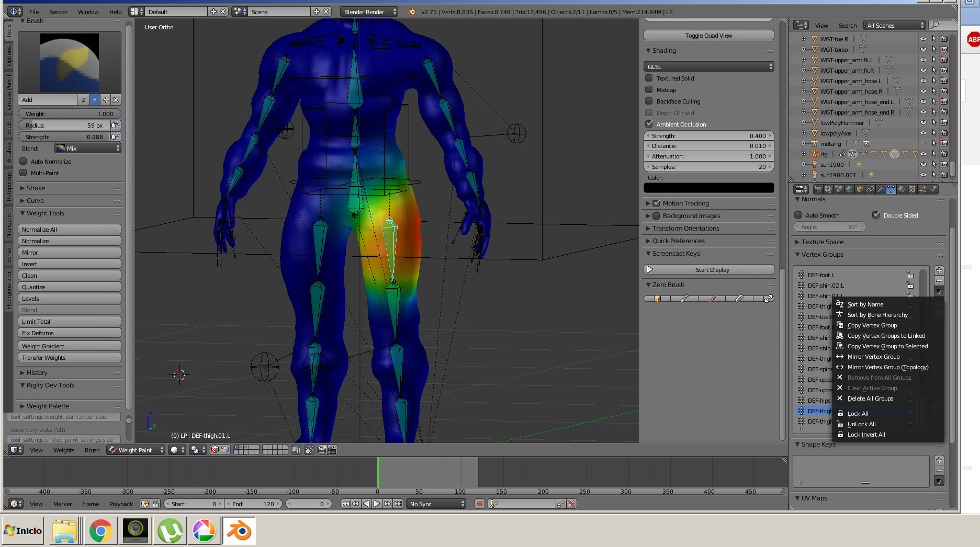This screenshot has height=547, width=980.
Task: Click the record keyframe button in timeline
Action: click(479, 504)
